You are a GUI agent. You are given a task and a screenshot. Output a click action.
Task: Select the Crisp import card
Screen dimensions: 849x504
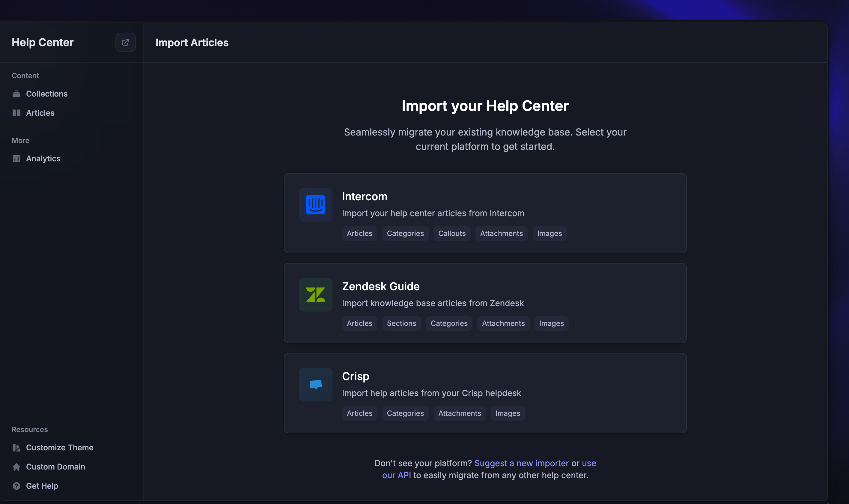(x=485, y=393)
